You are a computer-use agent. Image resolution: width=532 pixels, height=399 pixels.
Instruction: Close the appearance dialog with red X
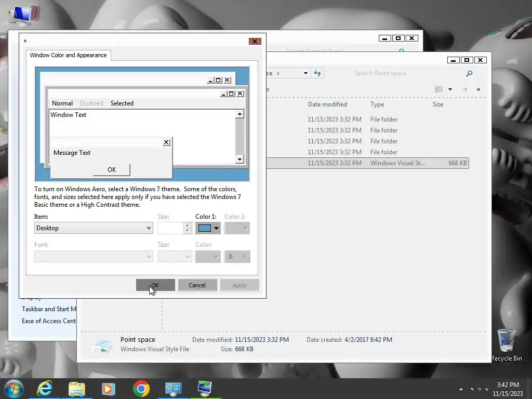coord(255,41)
